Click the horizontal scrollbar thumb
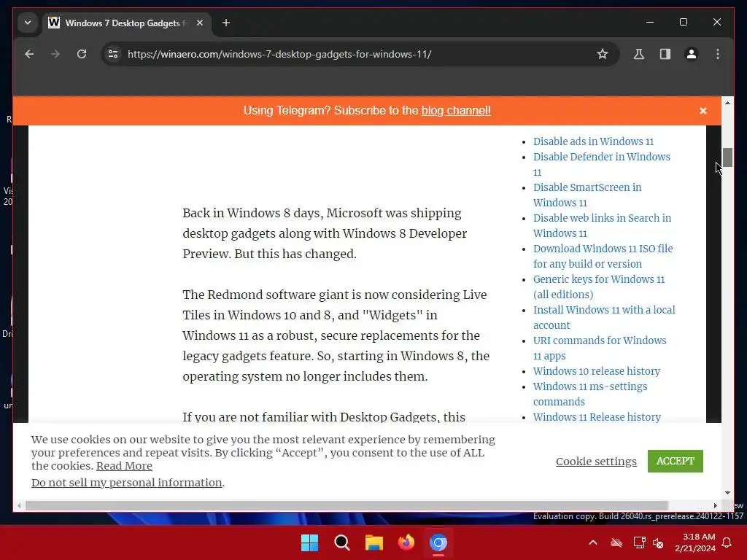 click(347, 505)
